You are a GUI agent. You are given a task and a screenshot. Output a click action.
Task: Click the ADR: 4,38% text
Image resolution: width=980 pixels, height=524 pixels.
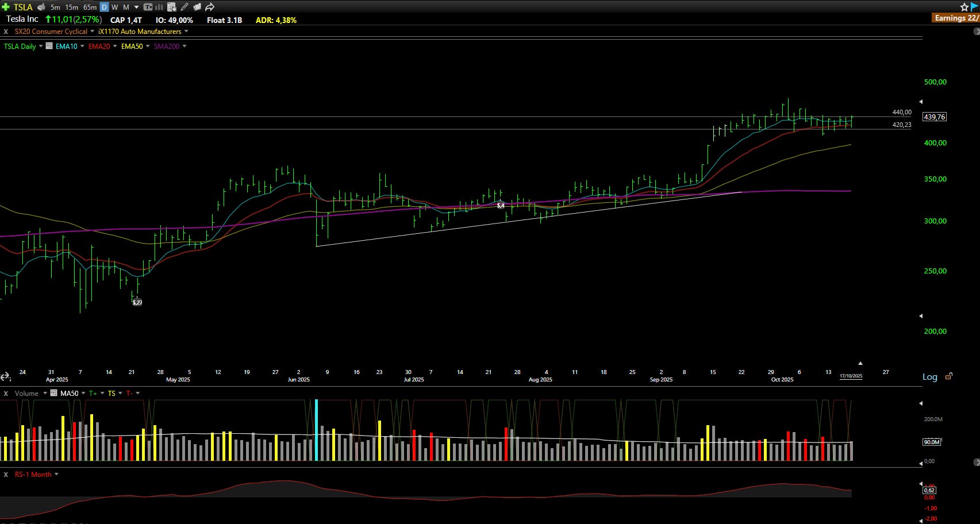(x=276, y=20)
